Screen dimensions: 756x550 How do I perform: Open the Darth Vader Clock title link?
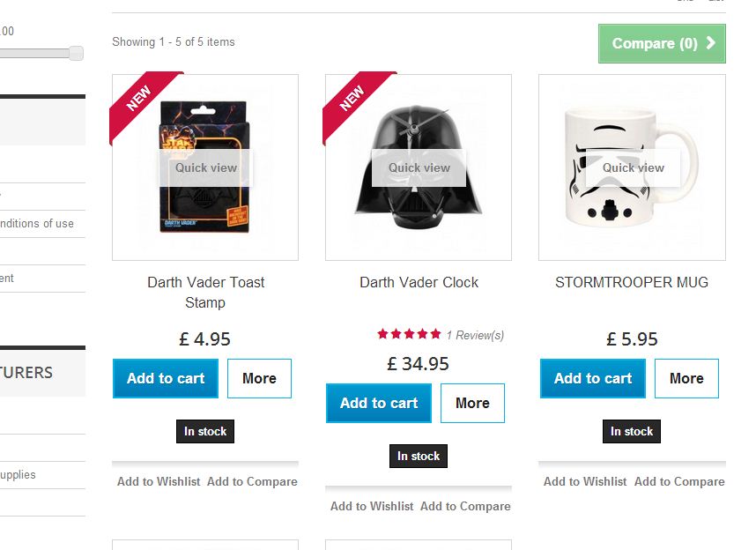coord(419,282)
